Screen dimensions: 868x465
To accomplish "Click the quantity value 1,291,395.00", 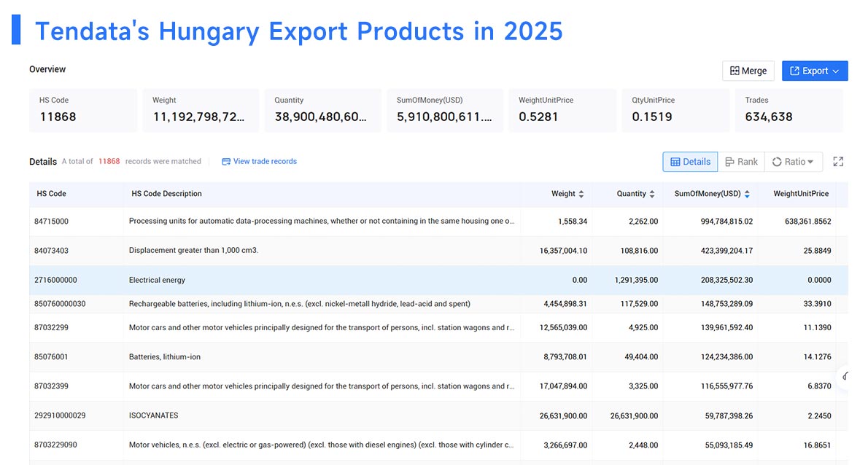I will click(636, 280).
